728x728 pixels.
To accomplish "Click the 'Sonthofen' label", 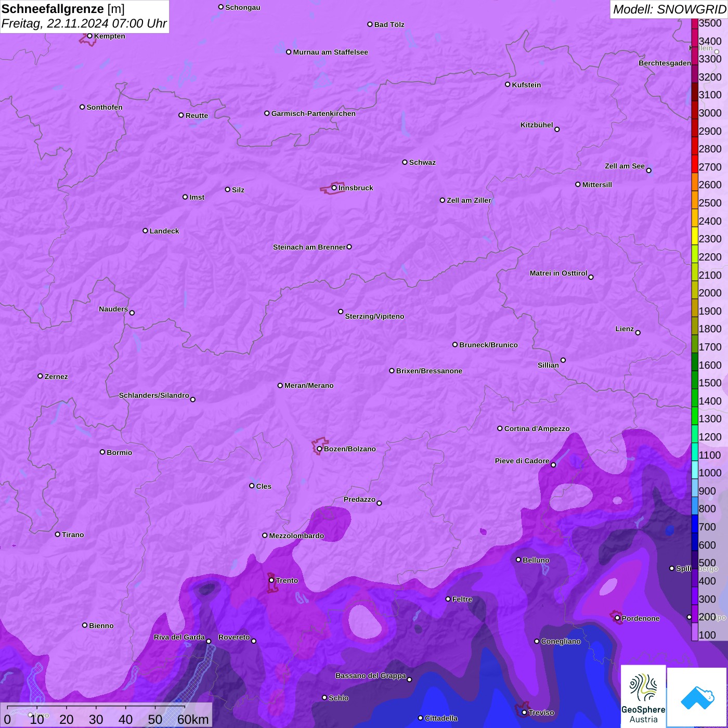I will click(x=105, y=107).
